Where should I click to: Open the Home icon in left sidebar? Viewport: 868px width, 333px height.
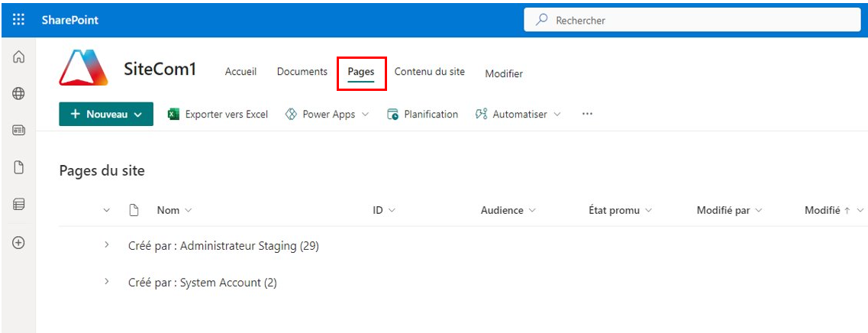pos(19,57)
